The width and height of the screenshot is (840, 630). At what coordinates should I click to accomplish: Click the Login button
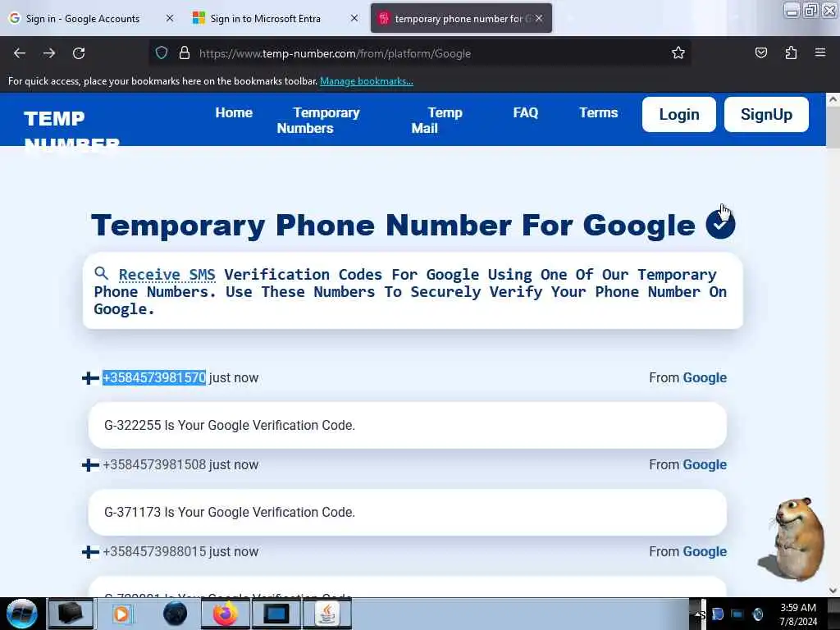(678, 114)
